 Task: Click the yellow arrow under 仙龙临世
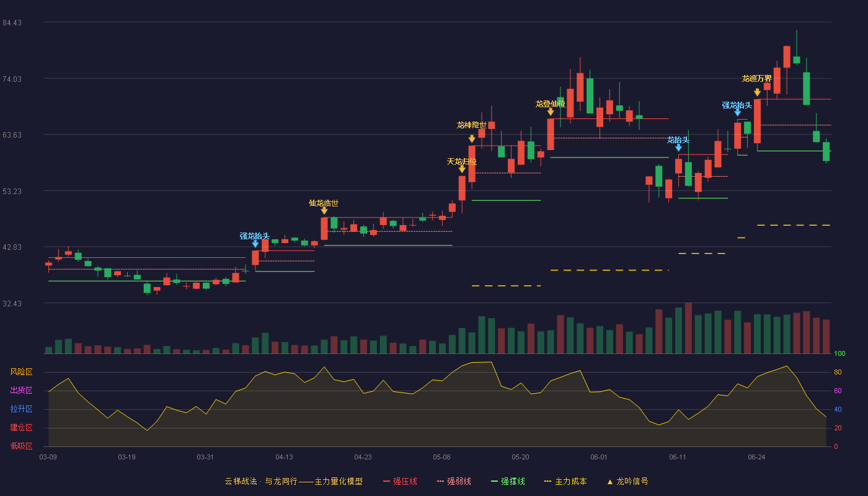click(x=324, y=211)
